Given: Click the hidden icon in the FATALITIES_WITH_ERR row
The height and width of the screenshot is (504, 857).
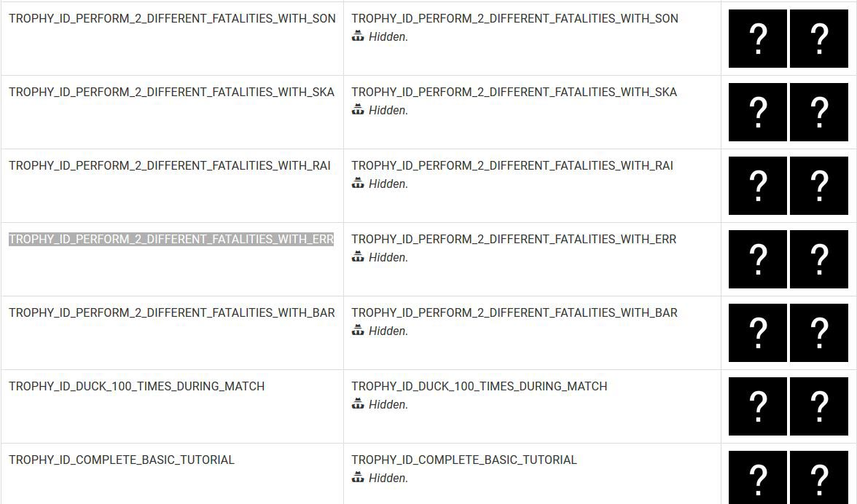Looking at the screenshot, I should pos(358,257).
